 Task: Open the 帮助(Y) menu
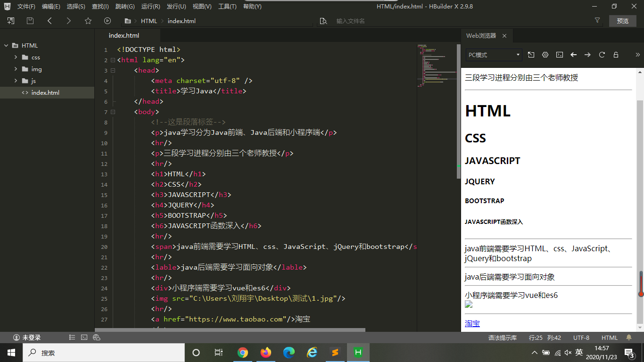(252, 7)
